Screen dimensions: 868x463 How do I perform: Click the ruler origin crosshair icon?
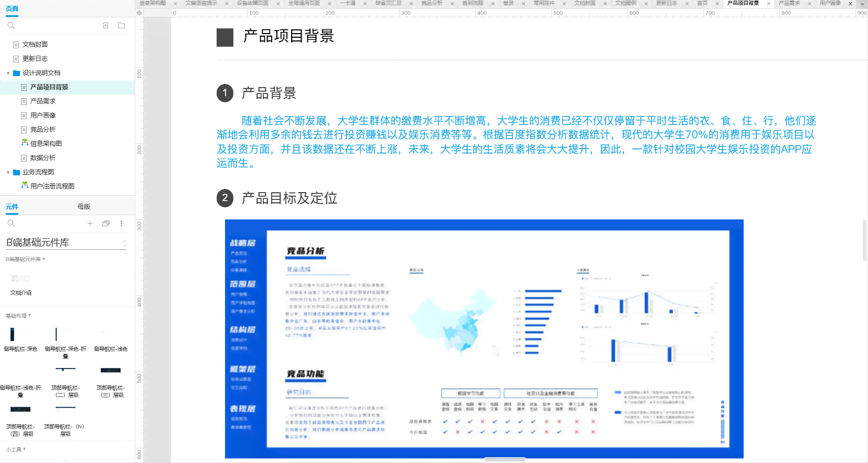click(x=139, y=13)
